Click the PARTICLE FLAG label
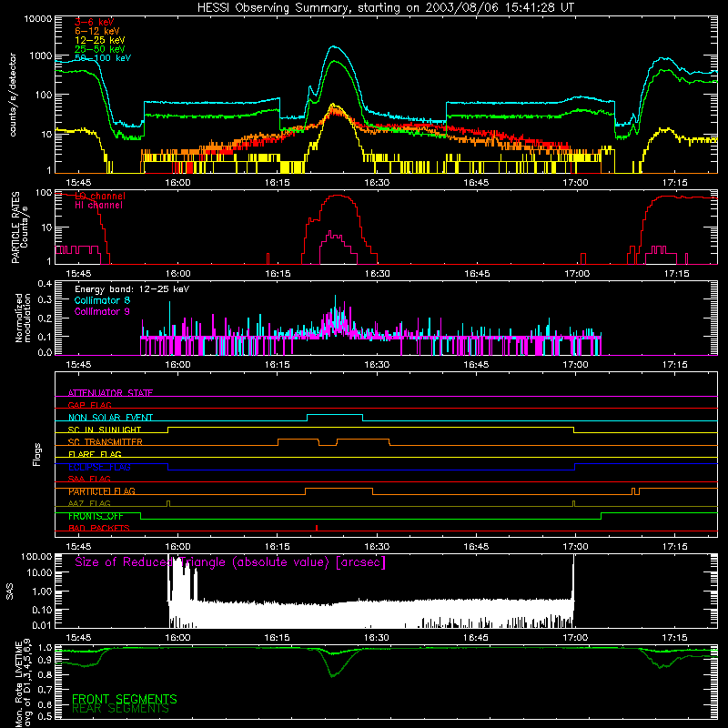 pyautogui.click(x=101, y=491)
